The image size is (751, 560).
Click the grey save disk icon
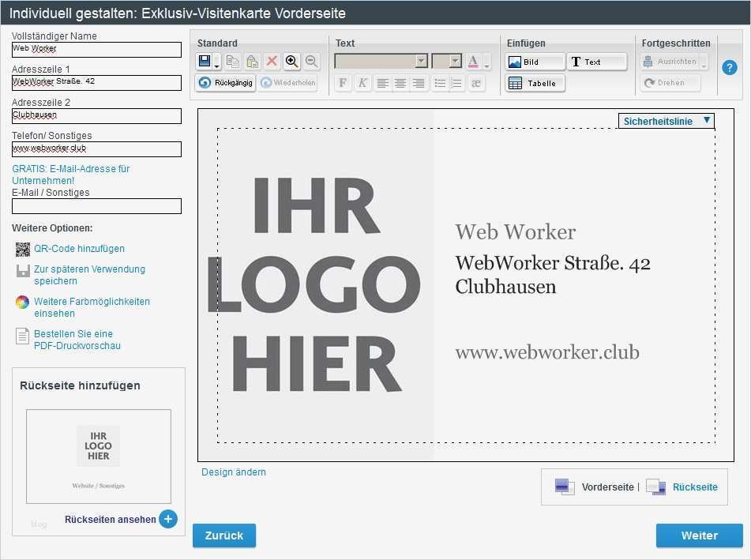point(23,271)
